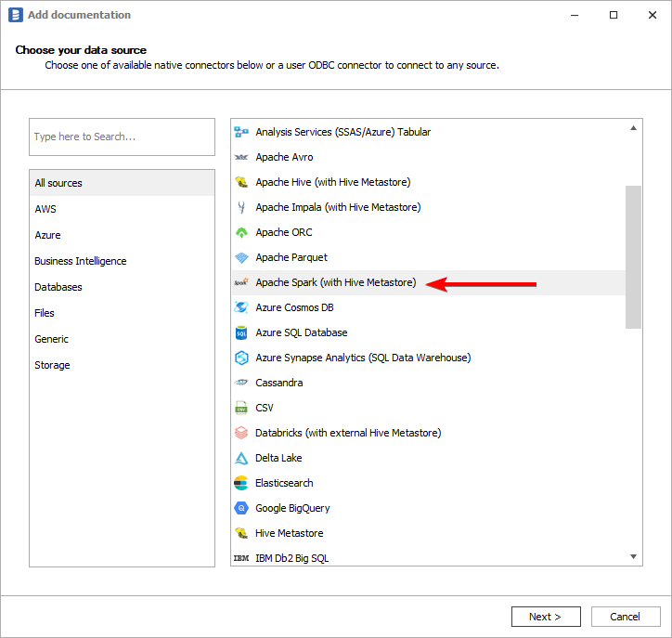Viewport: 672px width, 638px height.
Task: Select 'Apache Hive (with Hive Metastore)'
Action: (429, 182)
